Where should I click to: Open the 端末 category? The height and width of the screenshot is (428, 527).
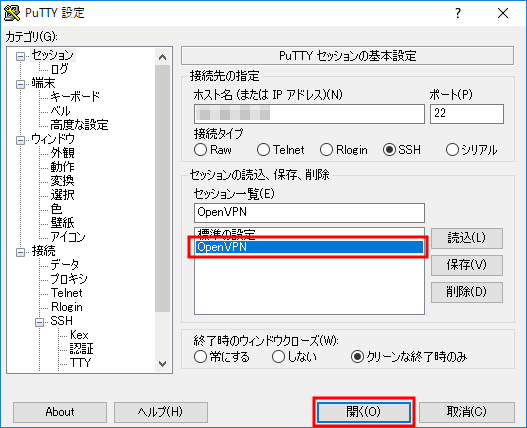(43, 83)
